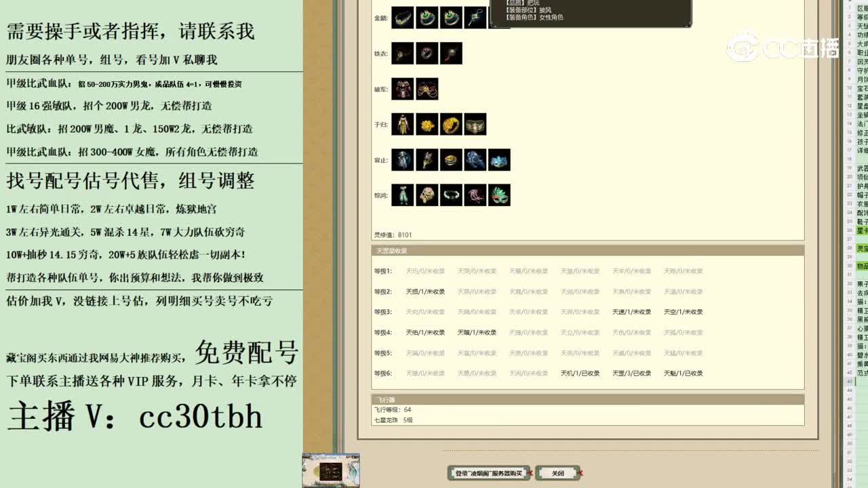Screen dimensions: 868x488
Task: Select the winged belt in the 于归 row
Action: [475, 124]
